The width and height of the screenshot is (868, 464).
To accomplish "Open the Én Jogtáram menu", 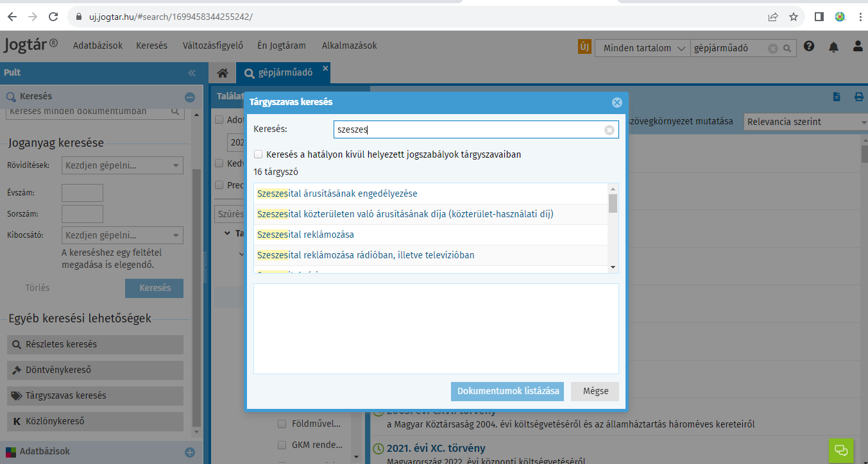I will coord(281,46).
